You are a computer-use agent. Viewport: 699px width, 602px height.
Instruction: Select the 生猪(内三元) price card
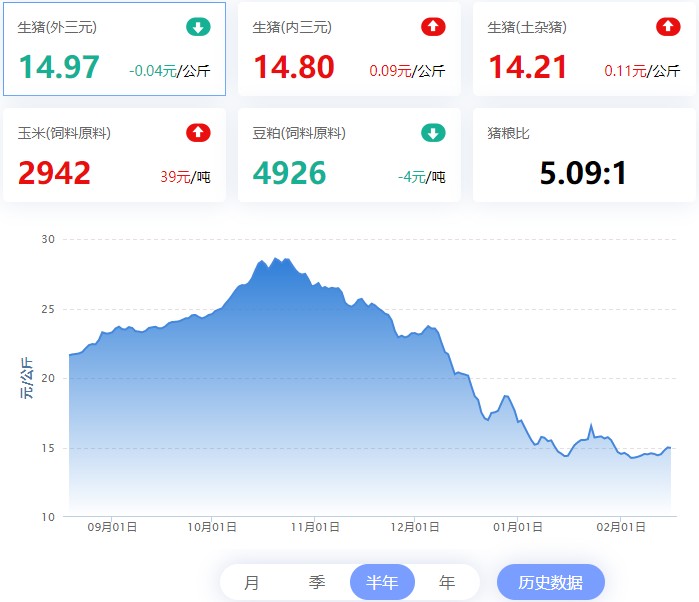click(349, 49)
